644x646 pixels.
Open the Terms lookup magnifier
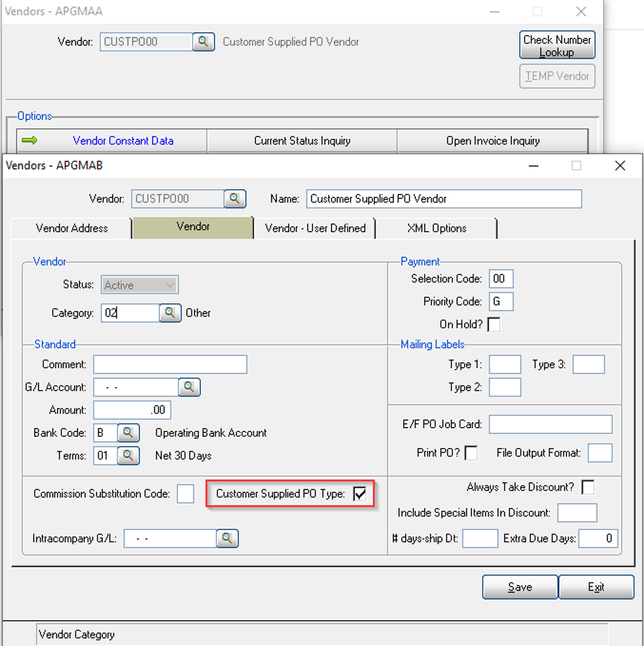pyautogui.click(x=128, y=456)
